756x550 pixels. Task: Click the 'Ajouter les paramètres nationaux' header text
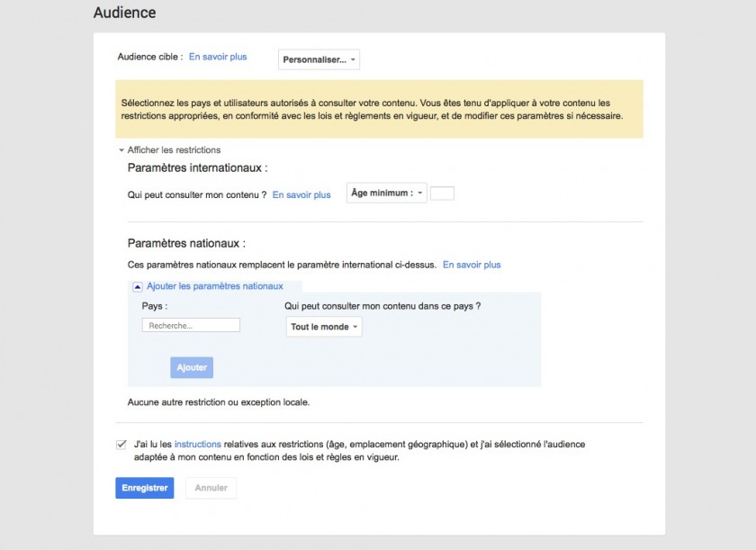click(214, 285)
